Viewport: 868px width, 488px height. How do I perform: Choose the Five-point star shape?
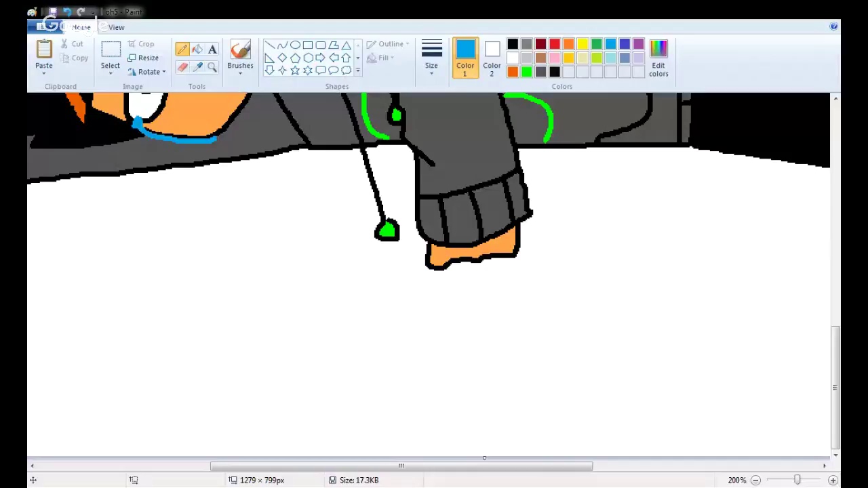[x=295, y=70]
